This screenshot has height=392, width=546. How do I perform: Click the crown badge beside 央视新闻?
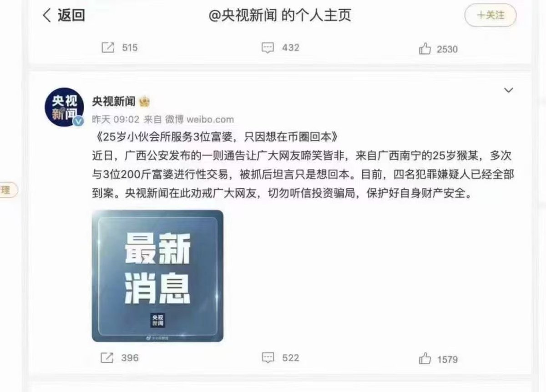click(145, 101)
